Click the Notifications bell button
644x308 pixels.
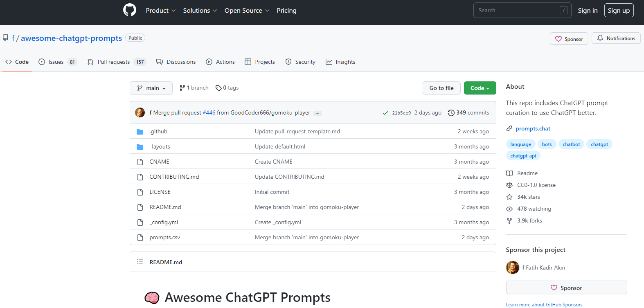pyautogui.click(x=616, y=38)
